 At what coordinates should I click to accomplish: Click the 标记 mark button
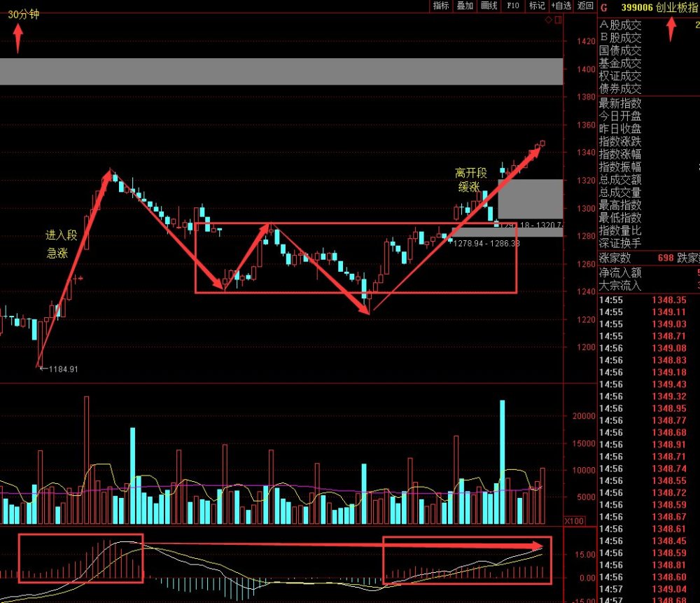click(537, 6)
